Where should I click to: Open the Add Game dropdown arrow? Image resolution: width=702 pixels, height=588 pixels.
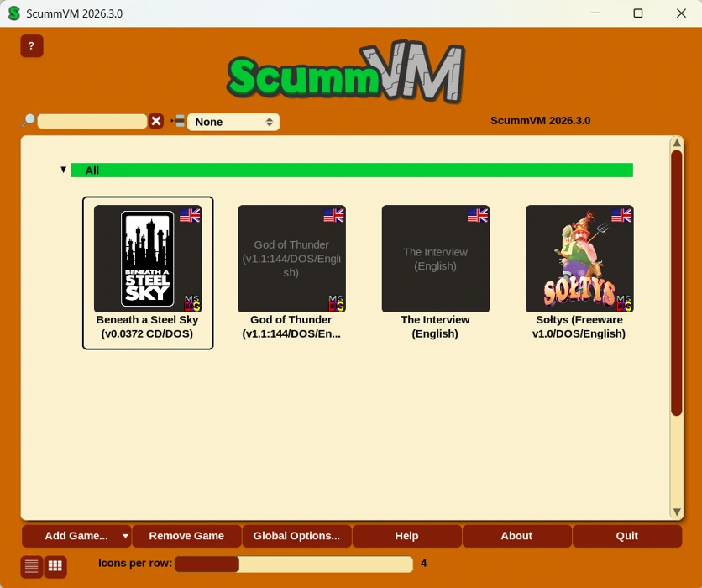point(125,536)
